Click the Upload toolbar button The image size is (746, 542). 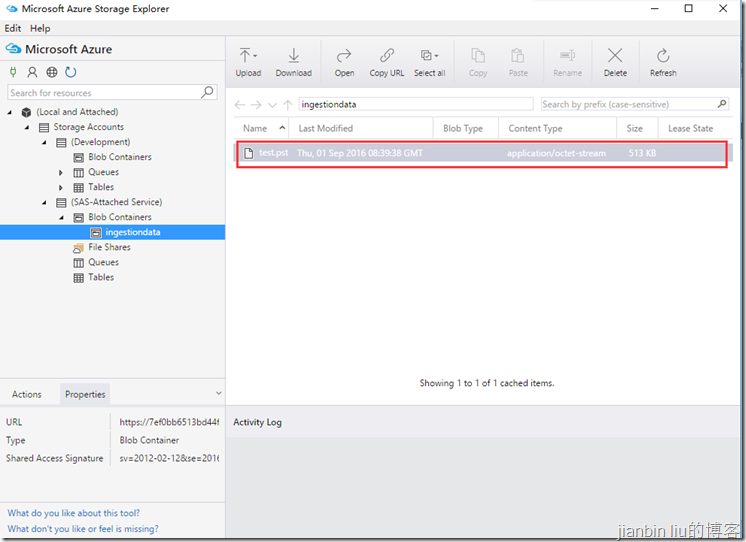point(248,62)
